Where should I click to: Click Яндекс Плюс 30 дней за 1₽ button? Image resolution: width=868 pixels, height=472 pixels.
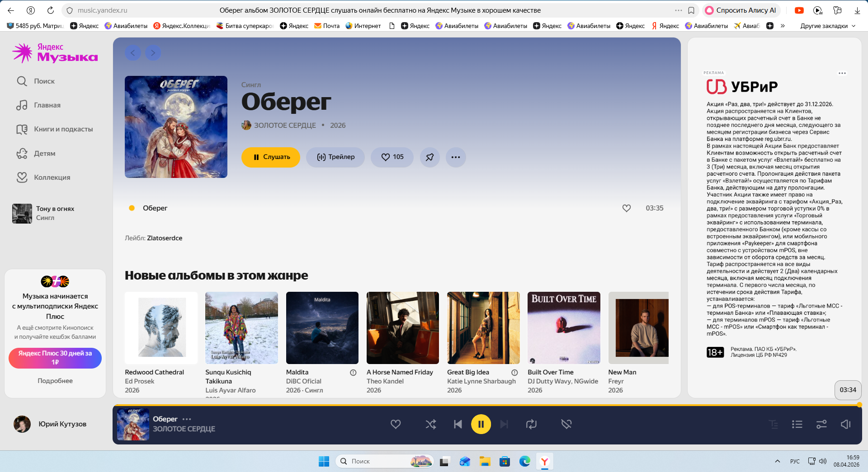tap(55, 358)
